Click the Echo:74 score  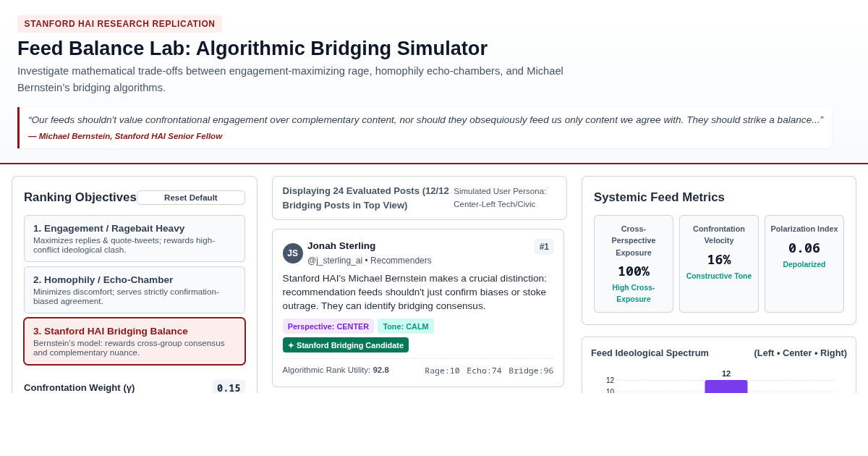(x=484, y=371)
